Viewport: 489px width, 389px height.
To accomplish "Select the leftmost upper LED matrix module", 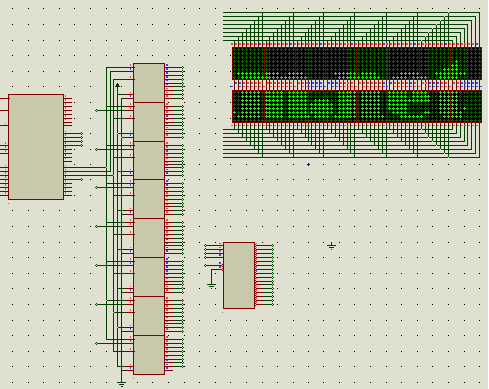I will click(x=248, y=63).
